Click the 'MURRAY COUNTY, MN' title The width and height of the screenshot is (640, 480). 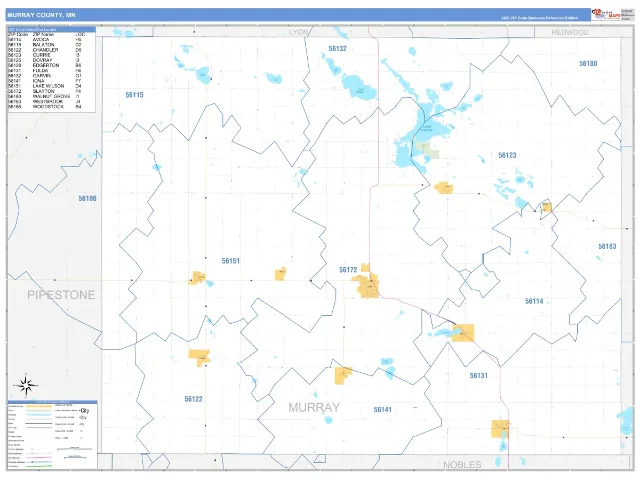pos(41,15)
